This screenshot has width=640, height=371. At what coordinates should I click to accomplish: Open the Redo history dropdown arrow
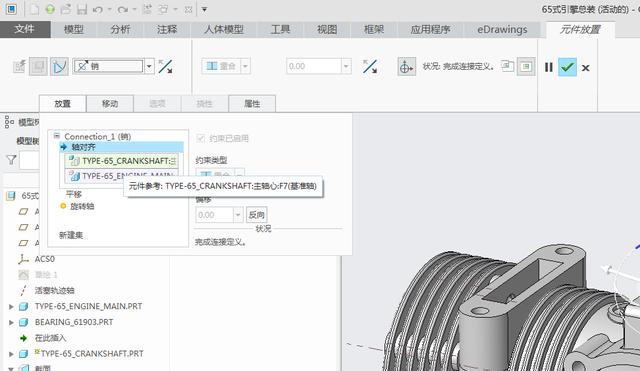coord(134,9)
